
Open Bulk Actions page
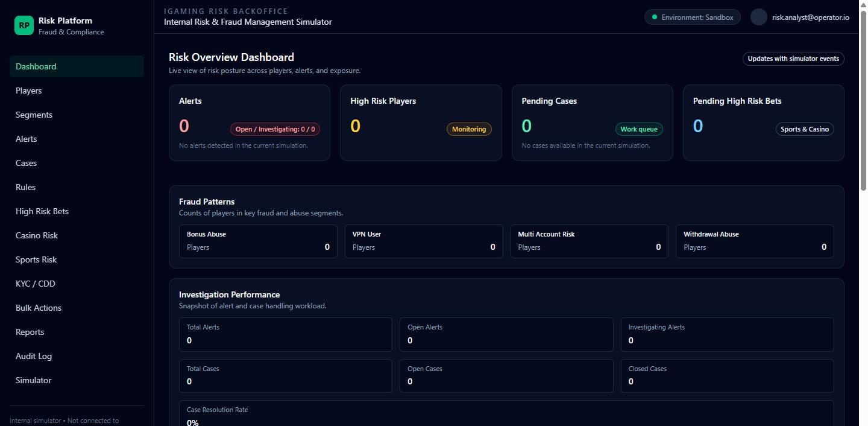pyautogui.click(x=77, y=308)
